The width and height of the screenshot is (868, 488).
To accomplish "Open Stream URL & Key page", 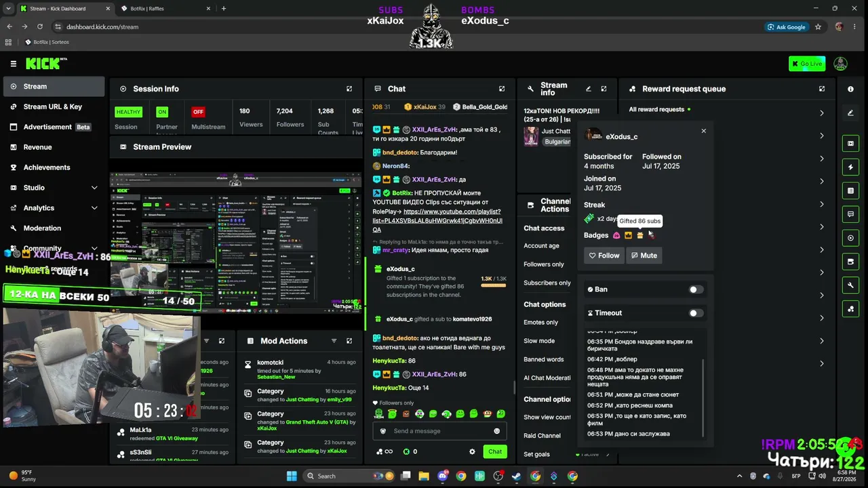I will [x=54, y=106].
